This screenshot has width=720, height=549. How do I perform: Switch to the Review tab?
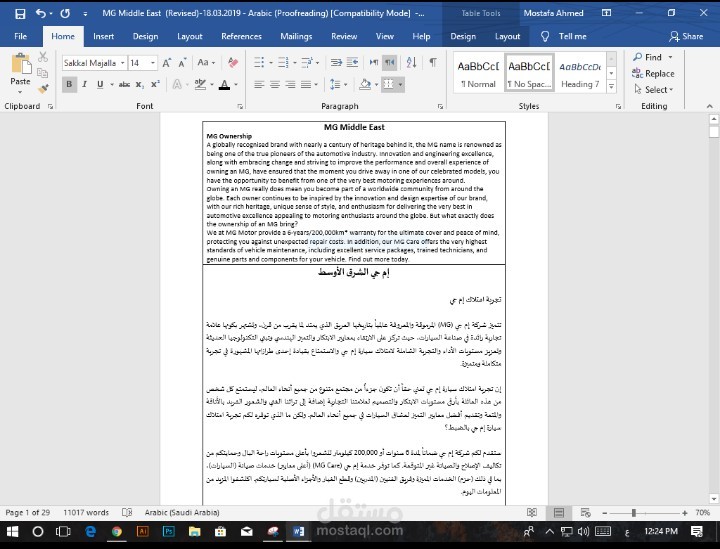coord(344,36)
